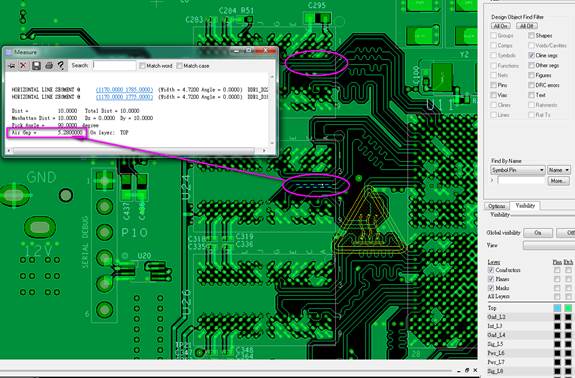Click the red X icon in Measure toolbar
575x378 pixels.
[23, 66]
